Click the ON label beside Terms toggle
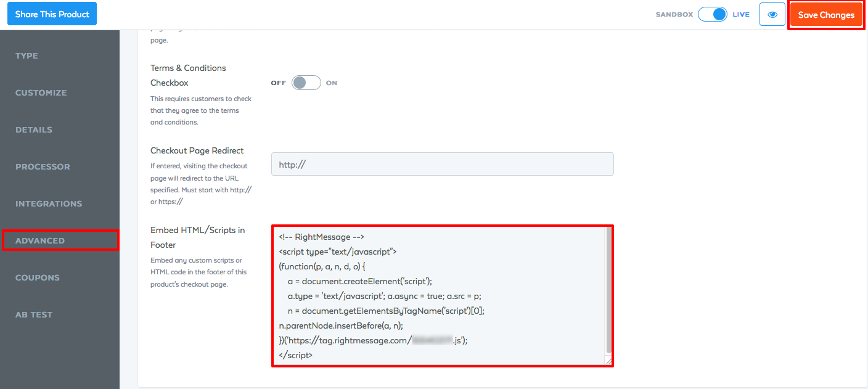This screenshot has height=389, width=868. 332,83
